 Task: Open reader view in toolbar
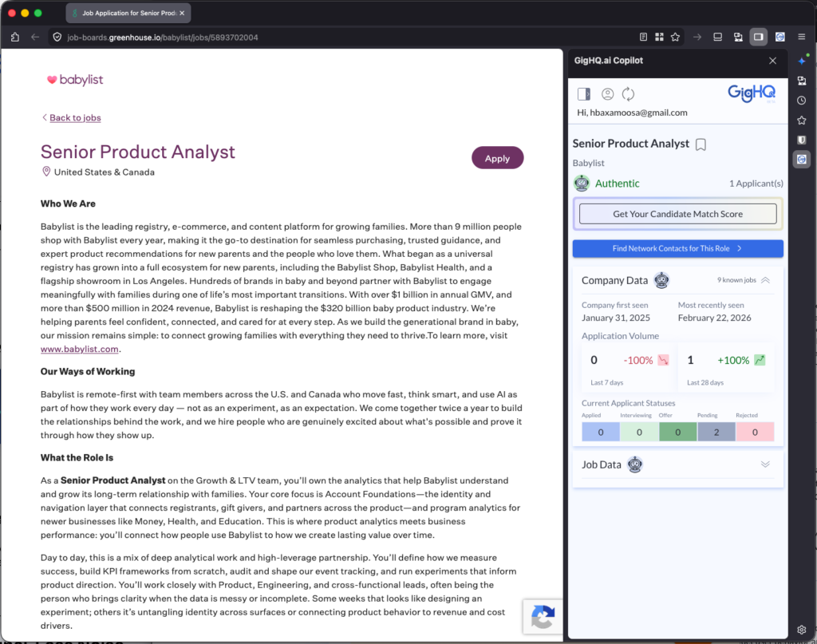[x=644, y=37]
